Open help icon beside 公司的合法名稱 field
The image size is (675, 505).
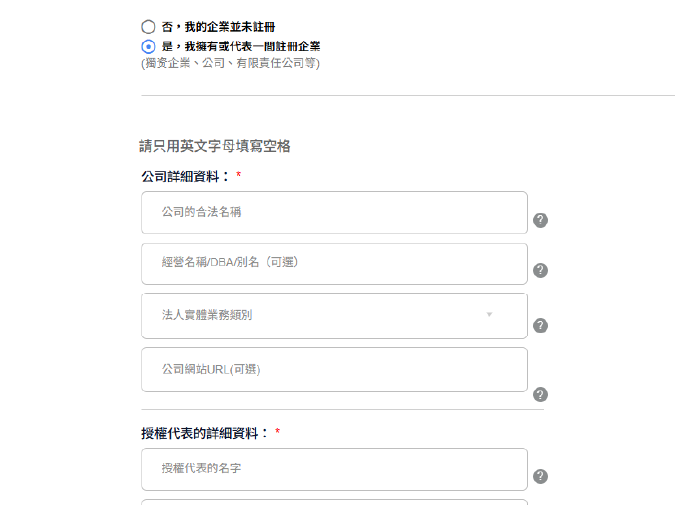point(540,220)
